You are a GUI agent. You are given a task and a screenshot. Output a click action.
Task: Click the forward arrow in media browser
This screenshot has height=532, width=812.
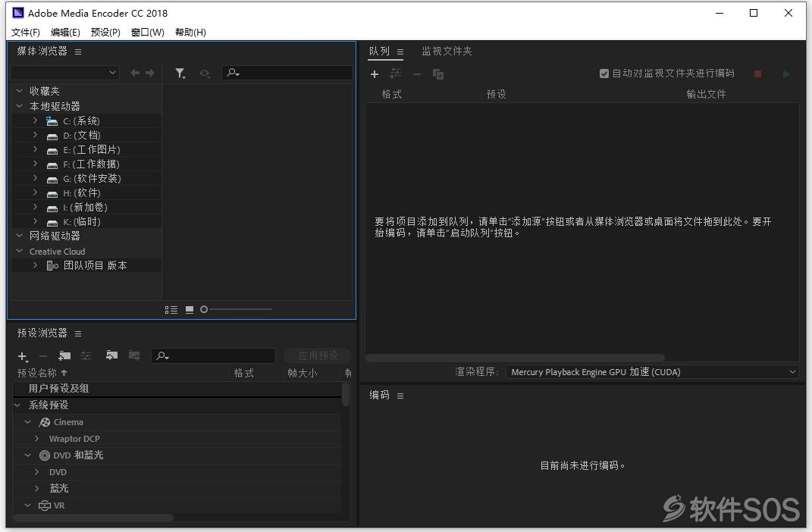point(150,73)
